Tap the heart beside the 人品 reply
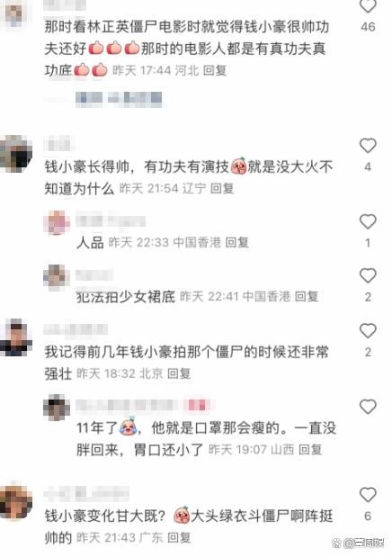Viewport: 392px width, 557px height. (x=368, y=221)
